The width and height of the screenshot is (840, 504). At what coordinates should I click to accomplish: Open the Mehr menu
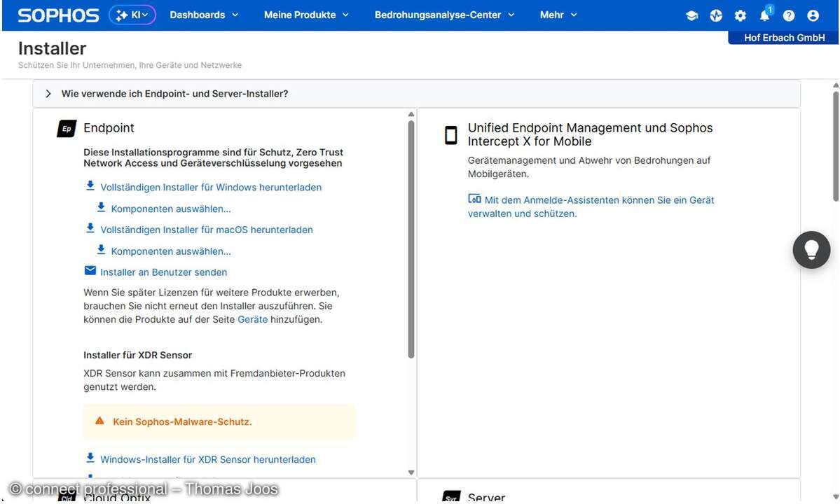pyautogui.click(x=558, y=15)
